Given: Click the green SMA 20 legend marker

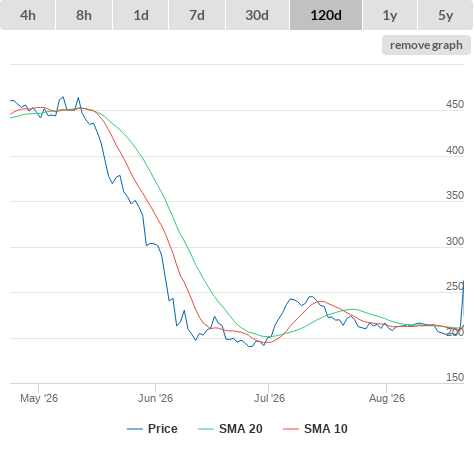Looking at the screenshot, I should point(206,429).
